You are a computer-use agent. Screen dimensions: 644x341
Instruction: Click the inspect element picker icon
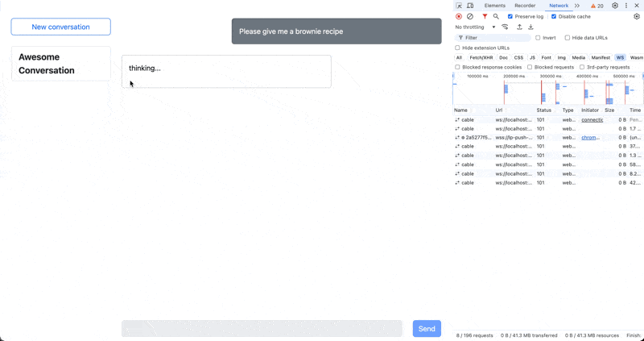coord(459,6)
